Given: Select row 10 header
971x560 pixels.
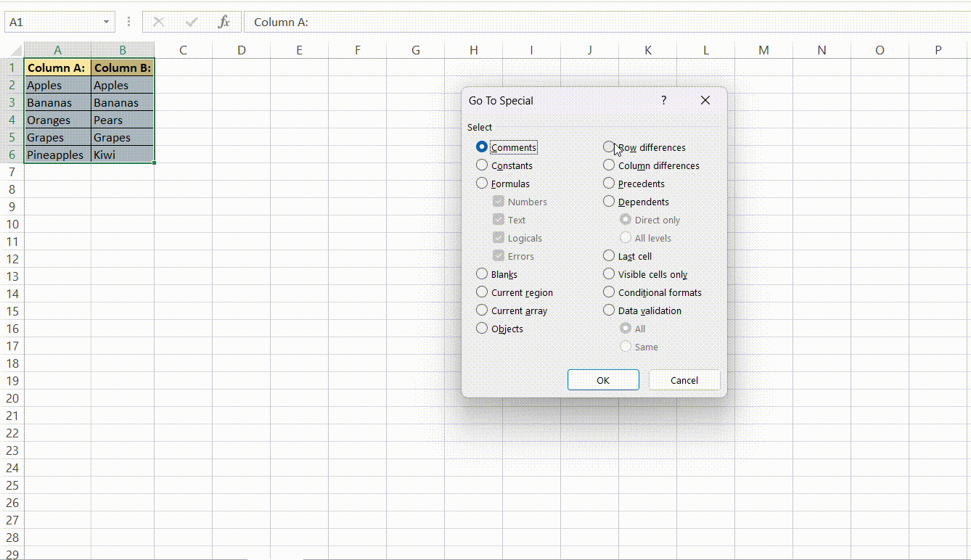Looking at the screenshot, I should (x=12, y=224).
